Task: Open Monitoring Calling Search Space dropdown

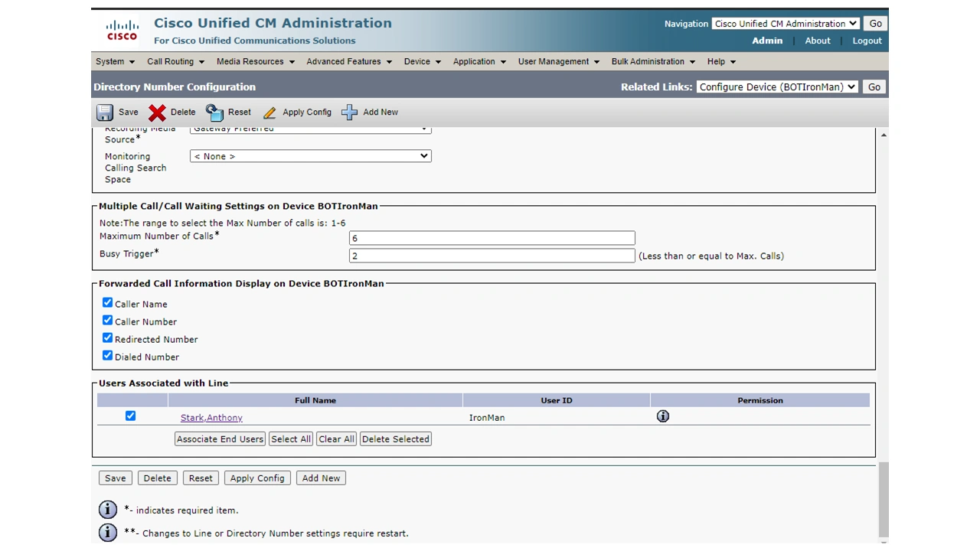Action: coord(311,156)
